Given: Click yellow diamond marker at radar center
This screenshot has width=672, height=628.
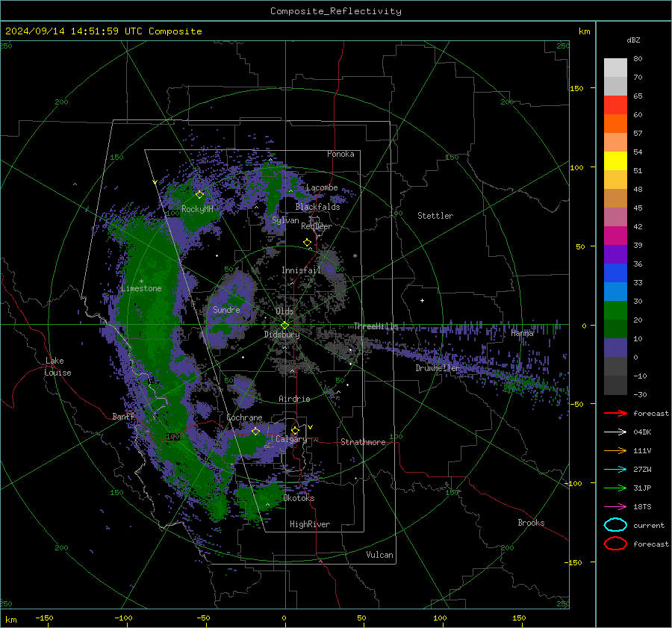Looking at the screenshot, I should (x=284, y=326).
